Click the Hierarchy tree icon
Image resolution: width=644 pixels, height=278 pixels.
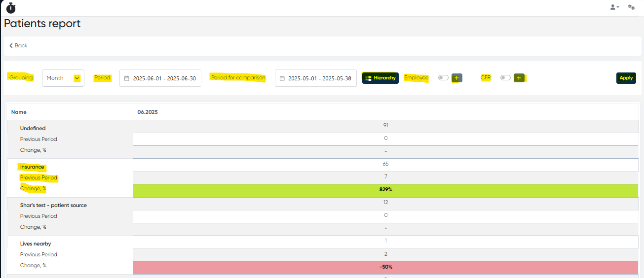(x=368, y=78)
